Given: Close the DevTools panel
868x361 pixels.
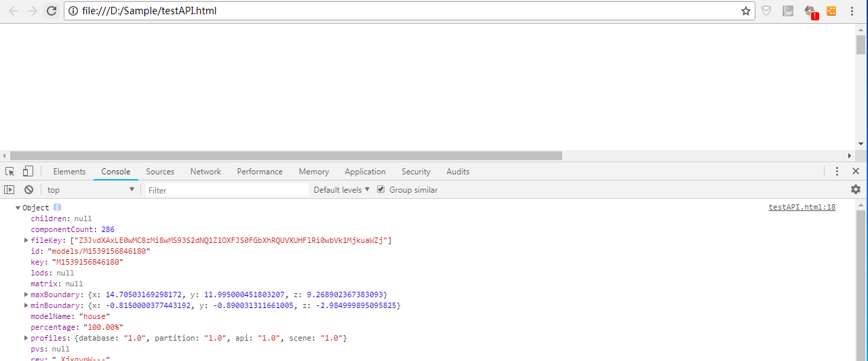Looking at the screenshot, I should click(x=856, y=172).
